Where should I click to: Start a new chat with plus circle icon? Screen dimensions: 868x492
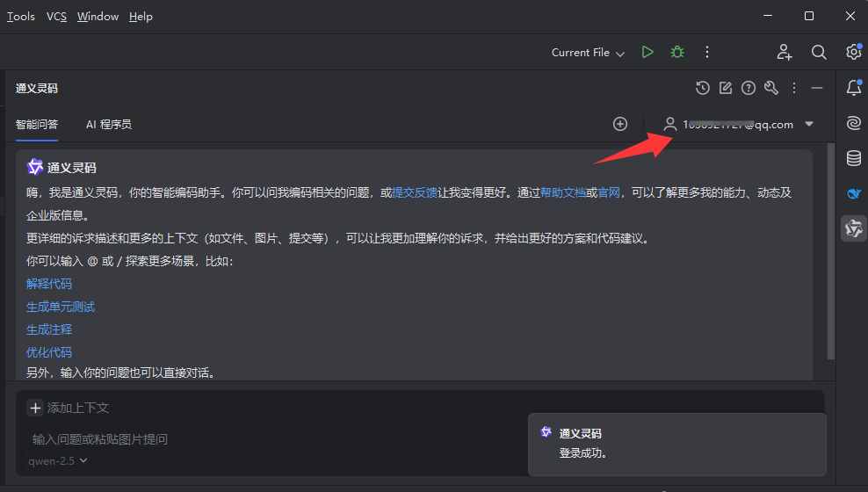[x=620, y=124]
